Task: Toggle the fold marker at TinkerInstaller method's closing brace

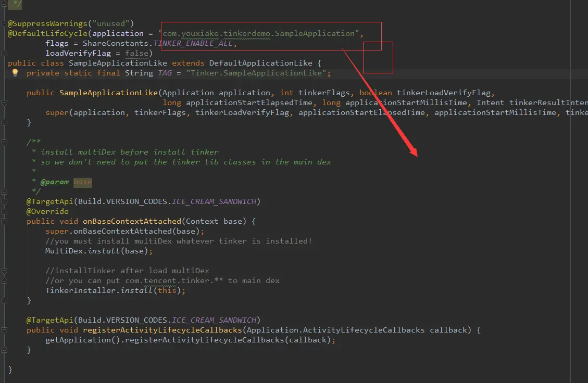Action: [x=5, y=301]
